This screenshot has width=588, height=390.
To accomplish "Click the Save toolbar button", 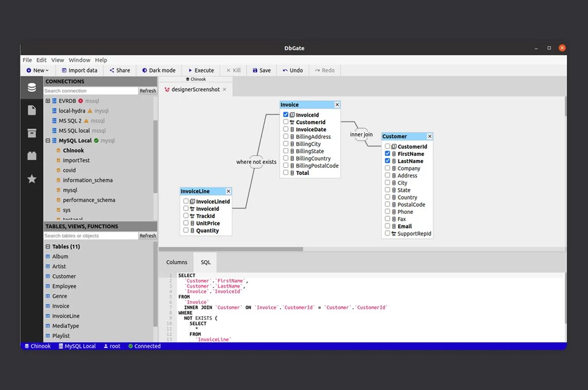I will pos(262,70).
